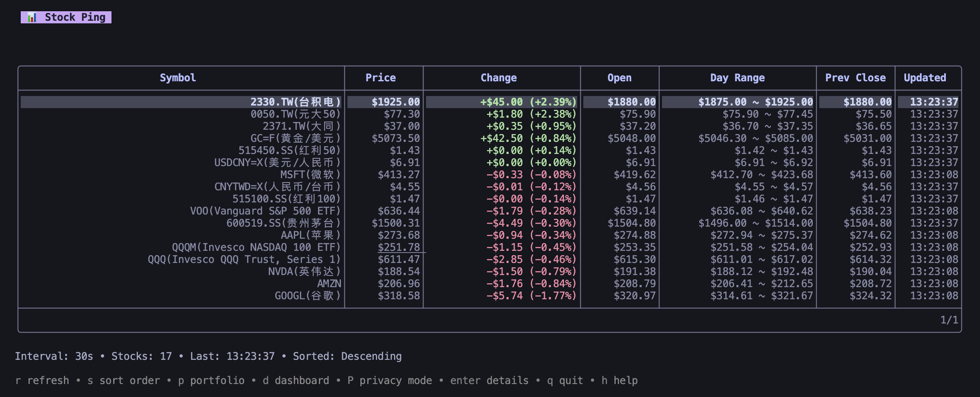Click the $314.61 ~ $321.67 day range

pos(762,296)
